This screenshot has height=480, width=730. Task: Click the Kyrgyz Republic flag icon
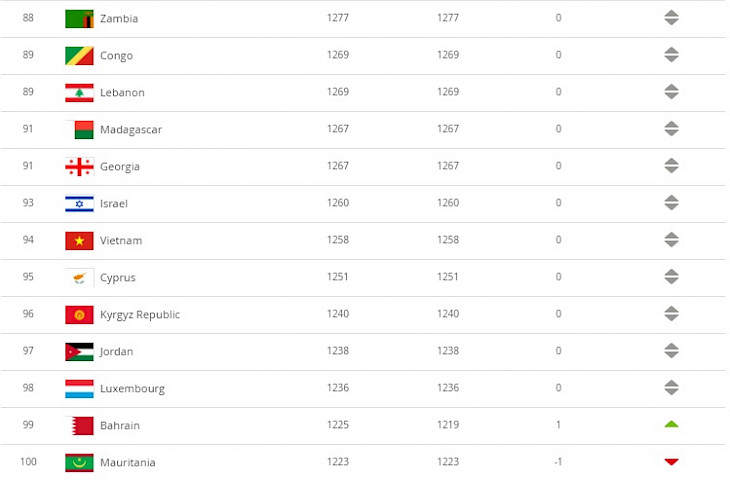click(79, 315)
